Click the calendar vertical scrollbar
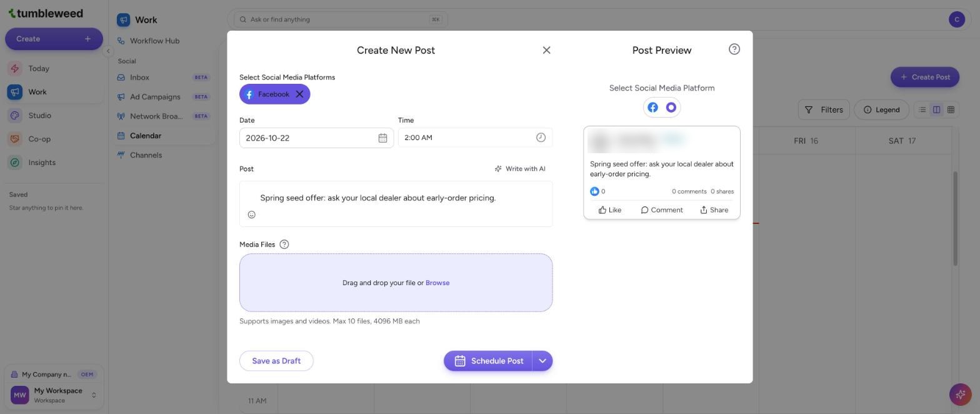Image resolution: width=980 pixels, height=414 pixels. coord(954,218)
